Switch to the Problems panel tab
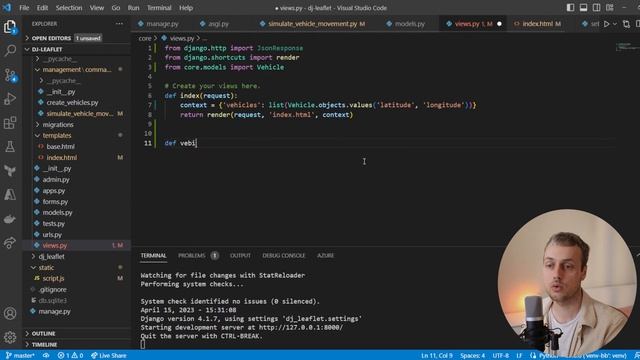Screen dimensions: 640x360 (x=198, y=256)
